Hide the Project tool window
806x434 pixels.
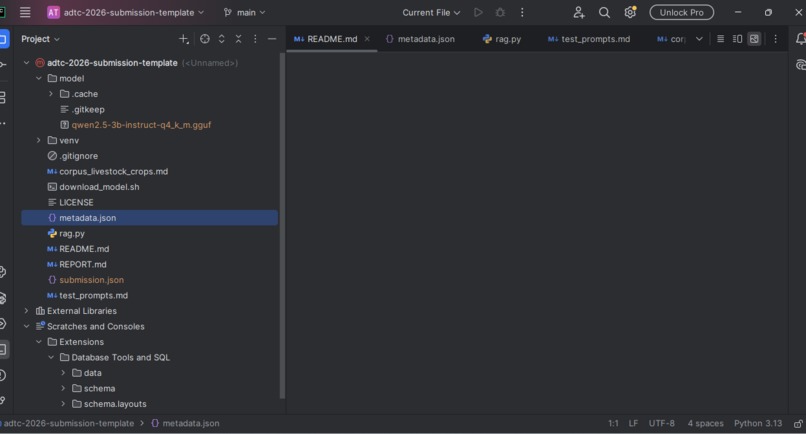272,39
